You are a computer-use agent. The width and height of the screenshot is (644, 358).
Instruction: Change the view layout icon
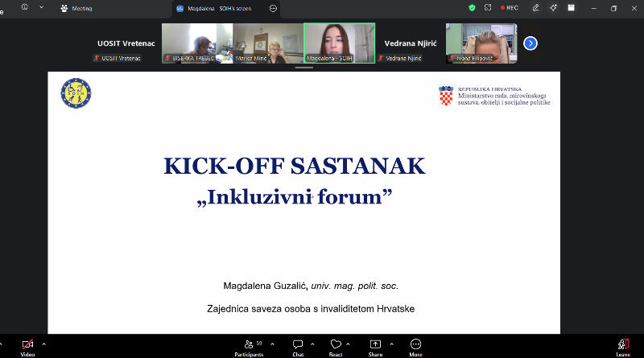(x=571, y=8)
